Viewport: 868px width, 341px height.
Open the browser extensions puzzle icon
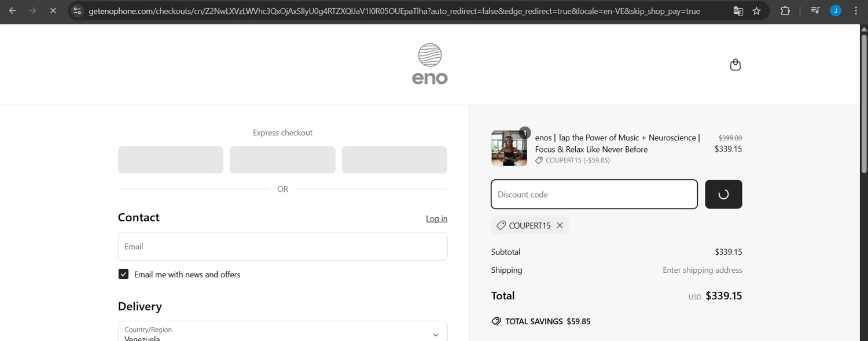(x=785, y=10)
